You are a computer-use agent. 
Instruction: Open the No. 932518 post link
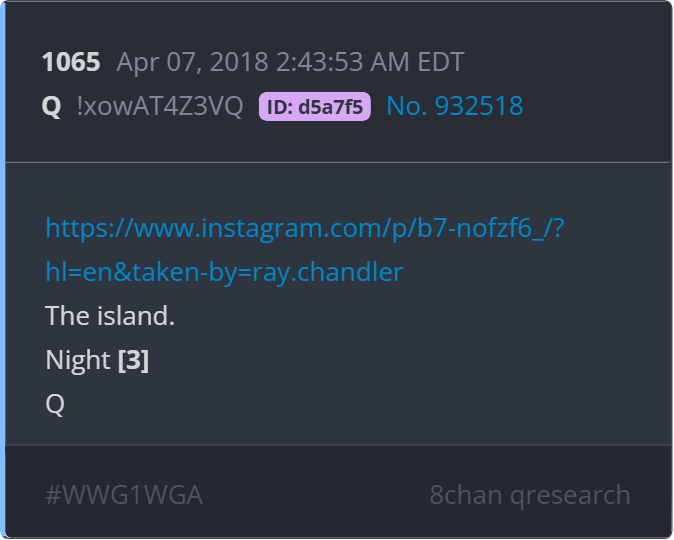pos(455,106)
